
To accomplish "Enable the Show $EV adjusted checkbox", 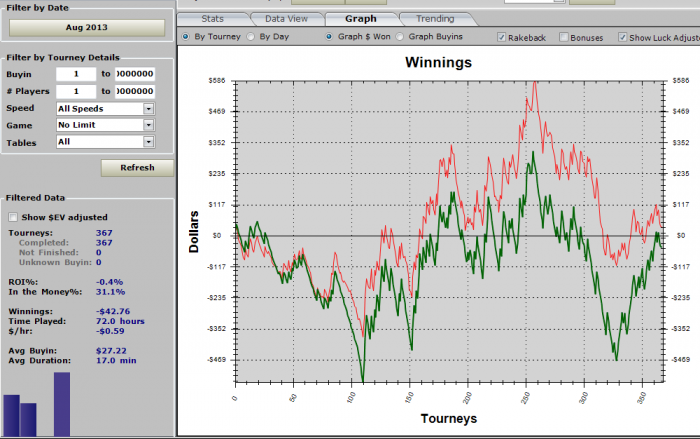I will (x=13, y=217).
